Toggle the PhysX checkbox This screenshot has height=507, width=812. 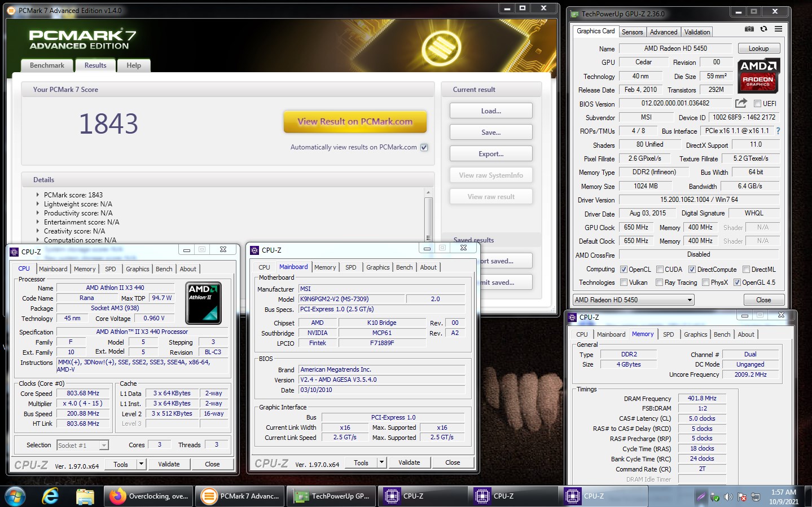tap(705, 283)
